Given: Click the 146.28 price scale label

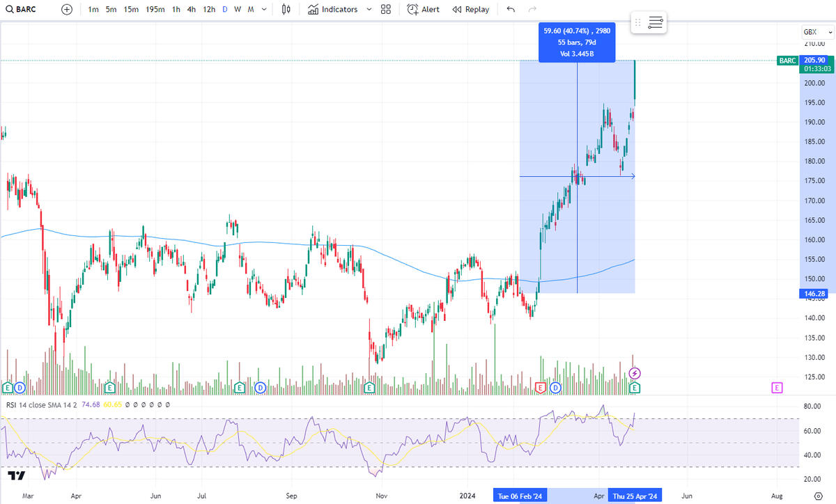Looking at the screenshot, I should click(x=814, y=294).
